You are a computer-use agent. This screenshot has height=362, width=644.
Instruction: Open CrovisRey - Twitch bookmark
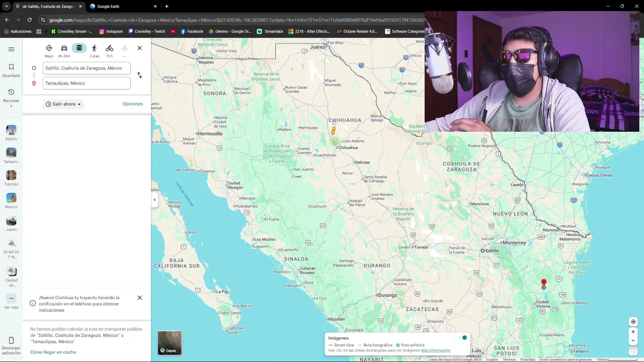pyautogui.click(x=146, y=31)
